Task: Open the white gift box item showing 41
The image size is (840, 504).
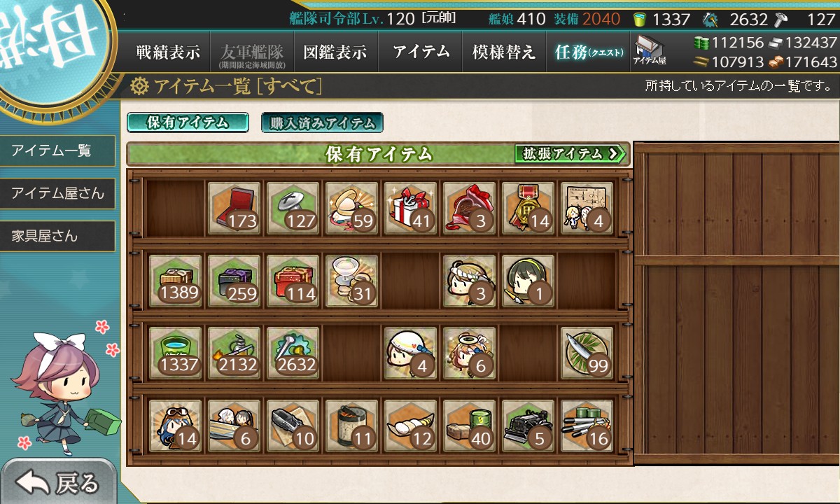Action: tap(411, 208)
